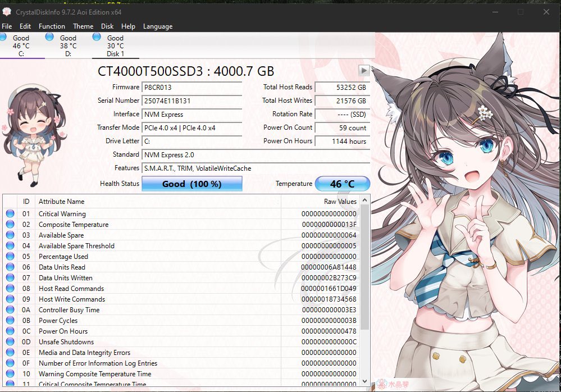Click the Standard field NVM Express 2.0
Image resolution: width=561 pixels, height=392 pixels.
point(256,155)
